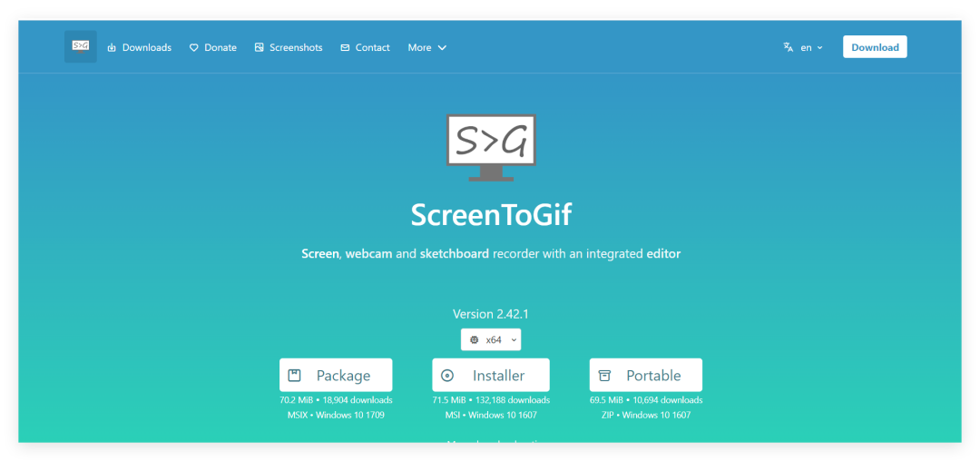980x461 pixels.
Task: Click the ScreenToGif heading text
Action: (x=491, y=216)
